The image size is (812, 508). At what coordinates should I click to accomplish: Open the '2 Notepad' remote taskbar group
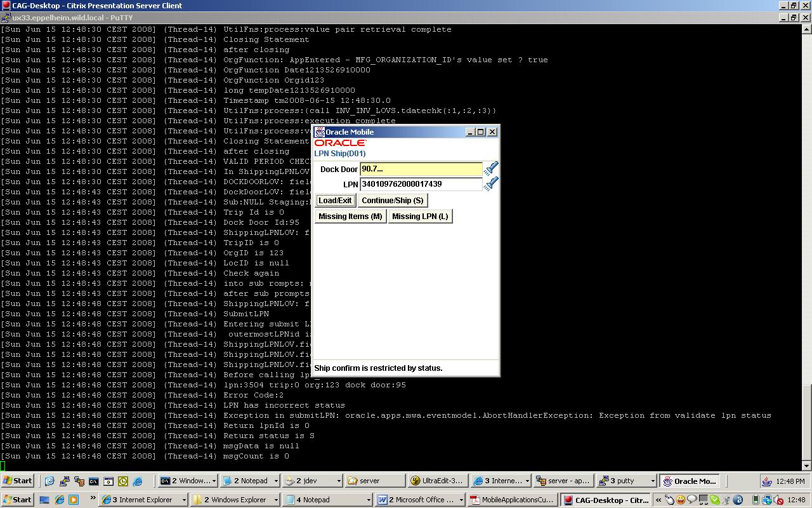[250, 481]
